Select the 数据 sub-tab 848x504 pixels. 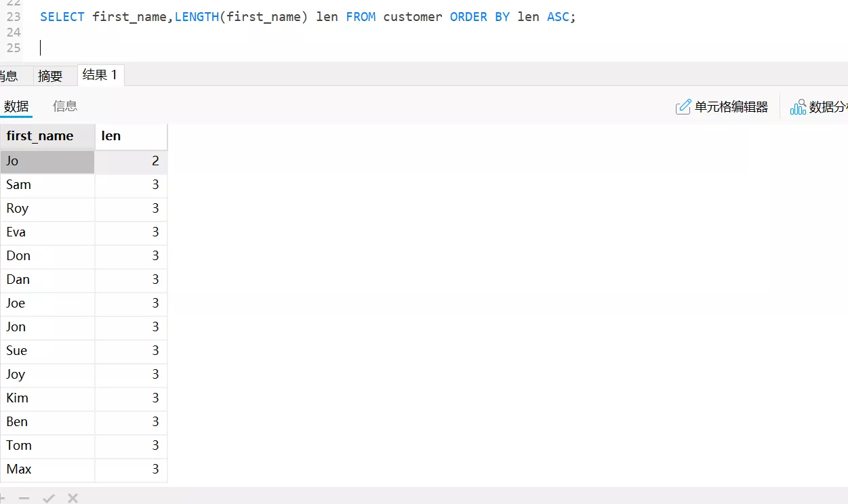16,106
